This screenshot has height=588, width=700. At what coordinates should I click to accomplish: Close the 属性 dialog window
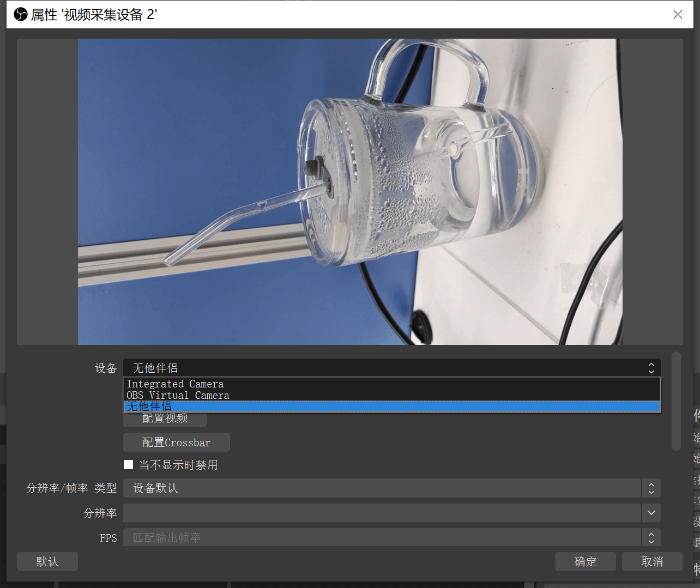click(678, 15)
